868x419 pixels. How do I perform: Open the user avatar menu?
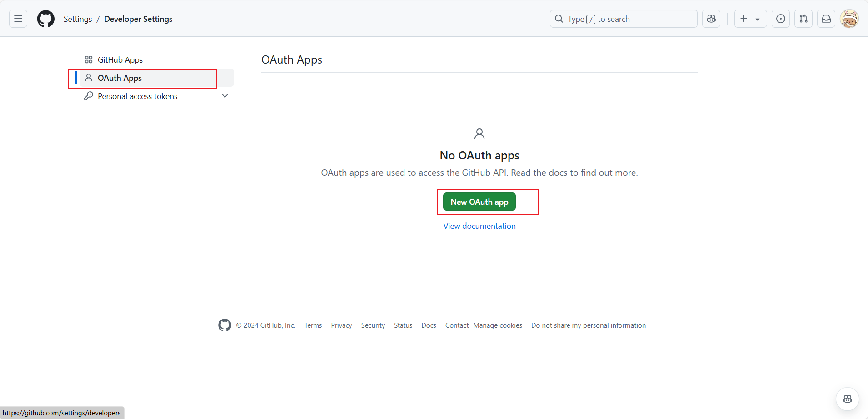coord(849,19)
